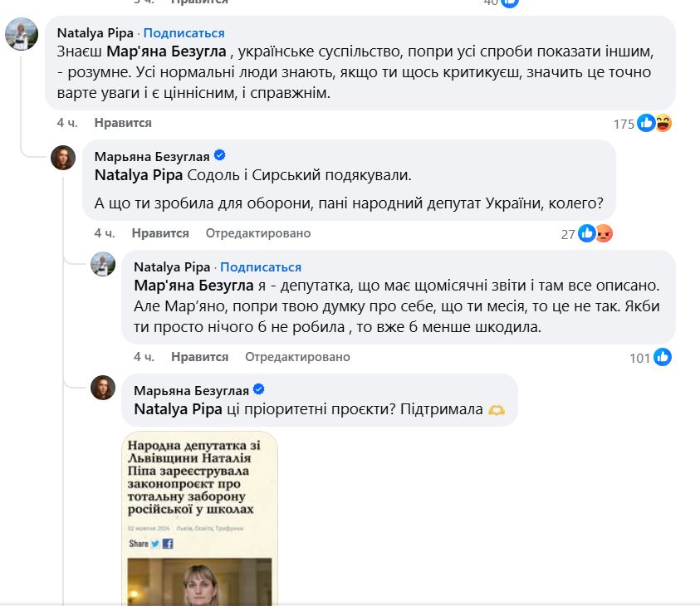Open the Отредактировано edit history under the first Безуглая reply

[258, 233]
